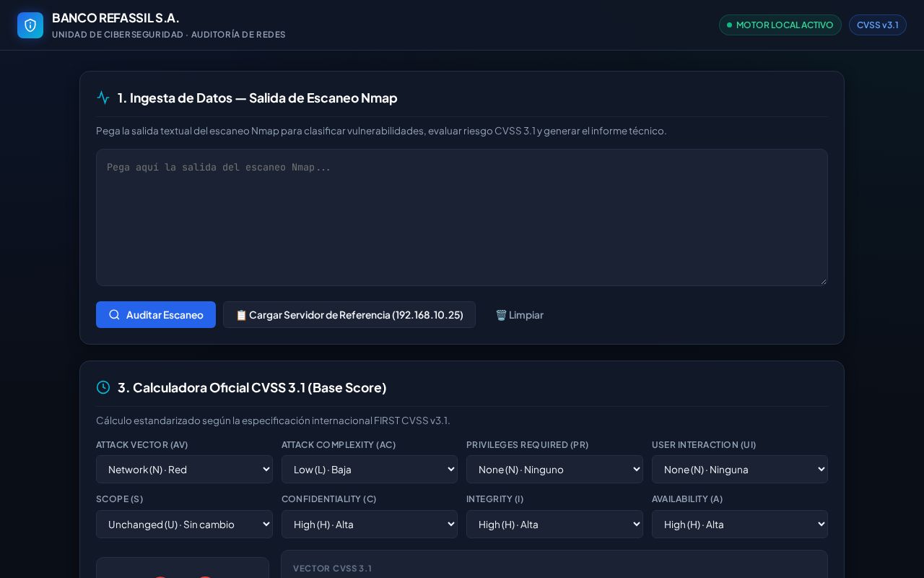Click the Banco Refassil shield logo icon
Viewport: 924px width, 578px height.
[30, 25]
